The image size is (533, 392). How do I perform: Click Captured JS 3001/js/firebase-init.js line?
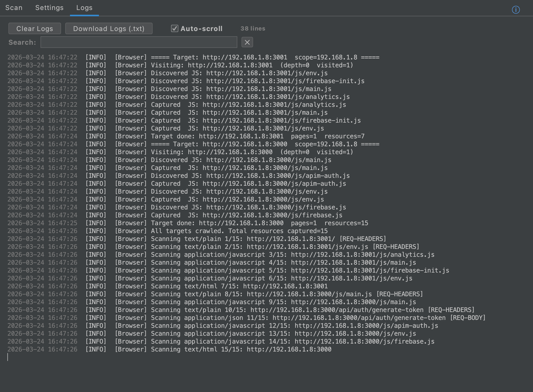click(x=184, y=120)
